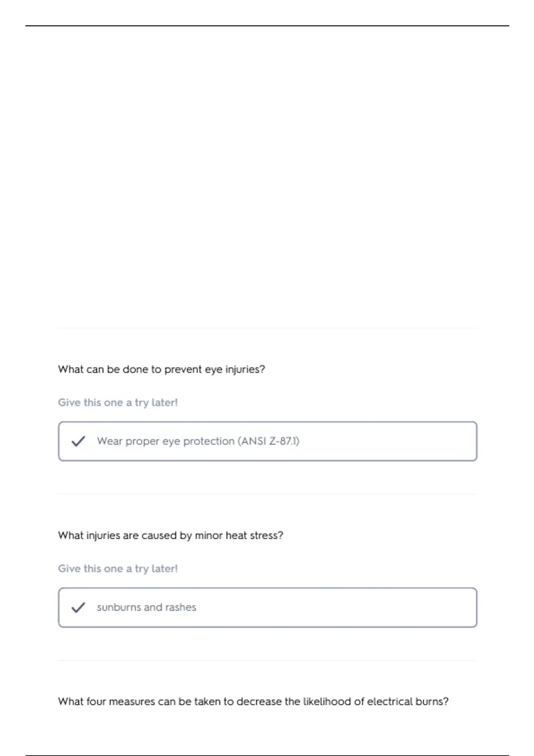Click 'Give this one a try later!' under eye injuries
534x756 pixels.
118,402
